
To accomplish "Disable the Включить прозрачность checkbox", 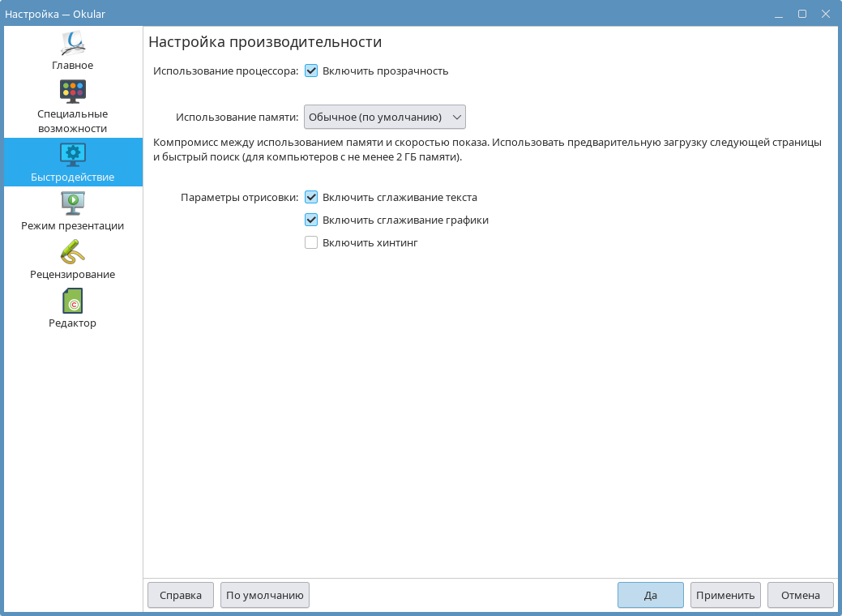I will [311, 71].
